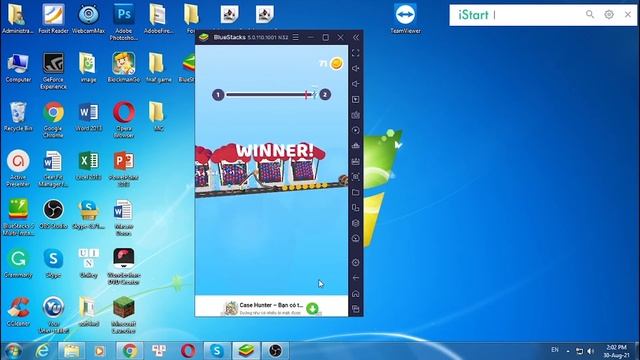Select GeForce Experience desktop icon
The width and height of the screenshot is (640, 360).
pyautogui.click(x=53, y=71)
